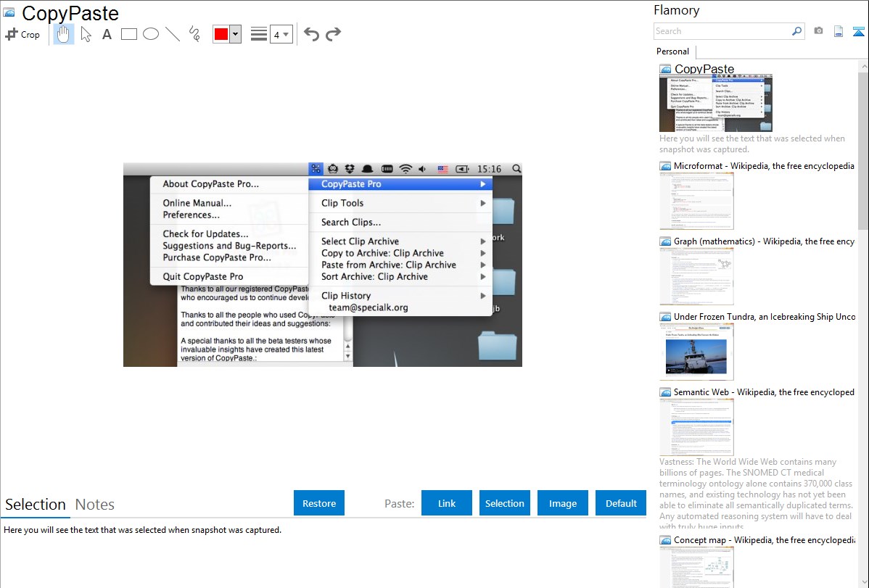
Task: Open the color picker dropdown arrow
Action: pos(236,34)
